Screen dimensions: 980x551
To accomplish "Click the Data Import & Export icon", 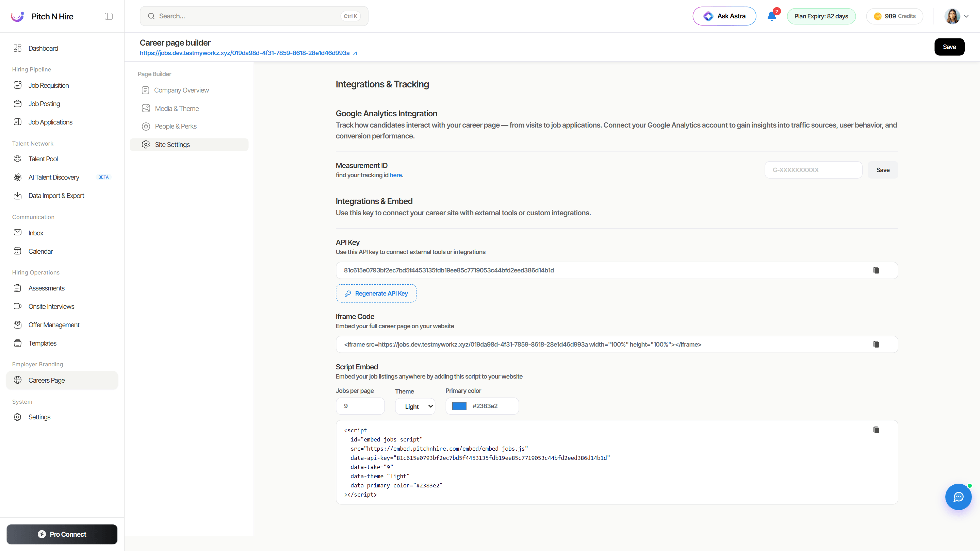I will point(17,196).
